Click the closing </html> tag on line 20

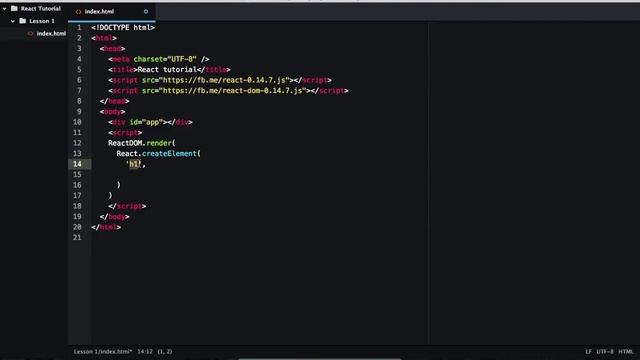coord(106,227)
